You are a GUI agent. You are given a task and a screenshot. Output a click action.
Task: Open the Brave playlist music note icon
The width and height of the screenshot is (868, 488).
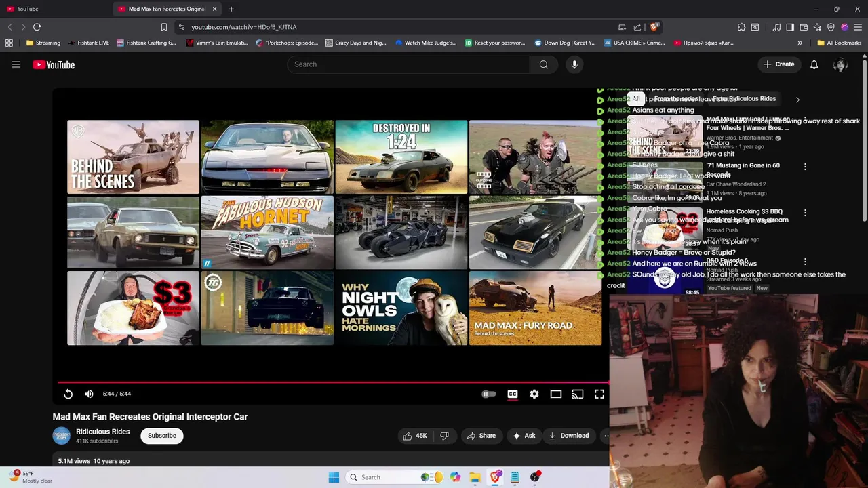pyautogui.click(x=776, y=27)
